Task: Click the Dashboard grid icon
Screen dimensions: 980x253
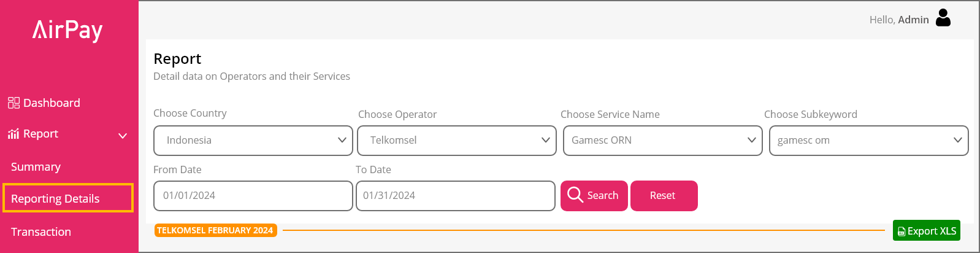Action: coord(13,103)
